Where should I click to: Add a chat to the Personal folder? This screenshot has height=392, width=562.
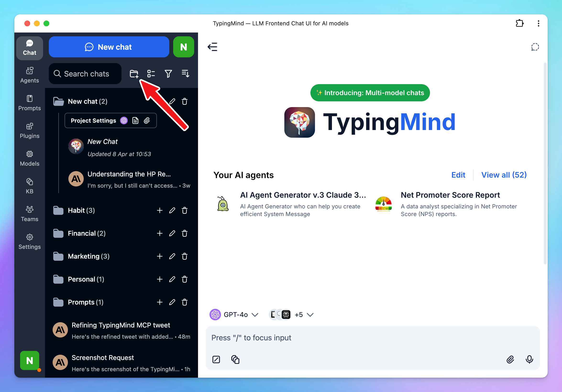[160, 279]
